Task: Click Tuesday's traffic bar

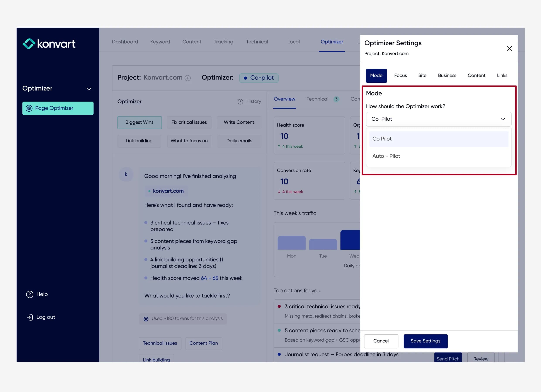Action: point(323,244)
